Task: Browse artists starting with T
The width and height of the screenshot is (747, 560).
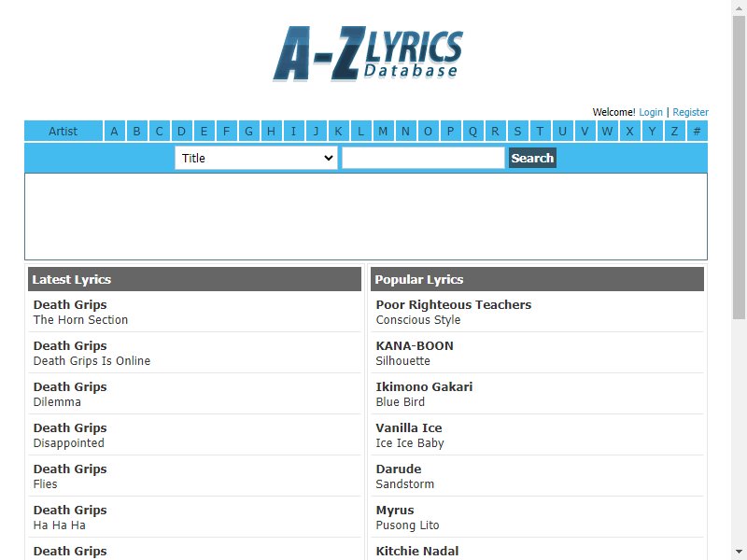Action: point(540,132)
